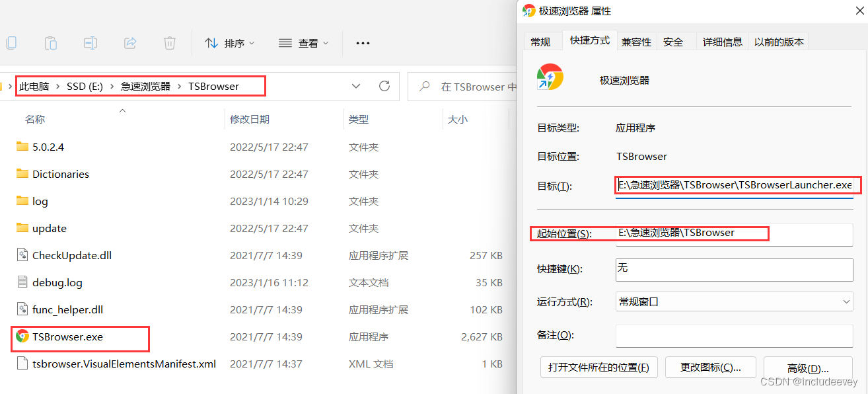Sort by 大小 column header
Screen dimensions: 868x394
coord(458,119)
